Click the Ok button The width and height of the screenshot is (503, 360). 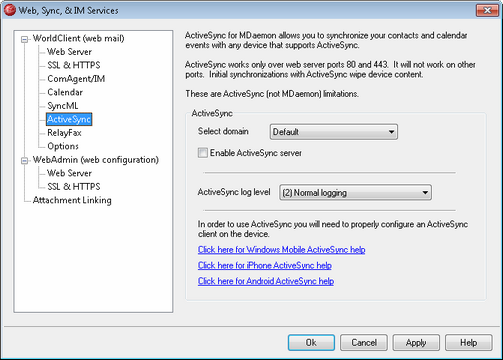pos(311,343)
